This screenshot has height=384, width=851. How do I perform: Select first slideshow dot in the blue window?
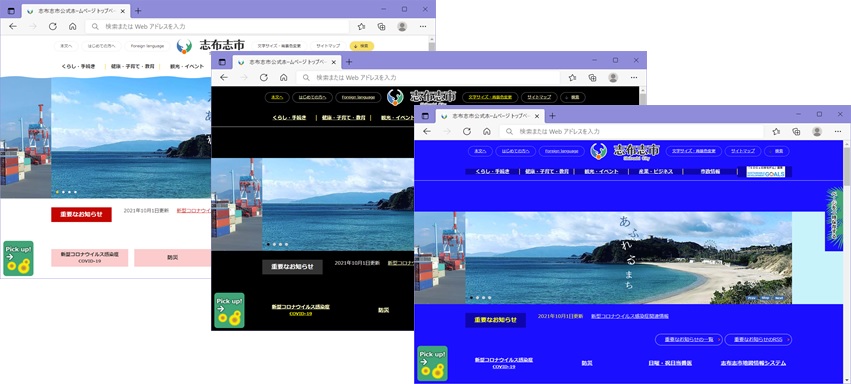pos(471,298)
